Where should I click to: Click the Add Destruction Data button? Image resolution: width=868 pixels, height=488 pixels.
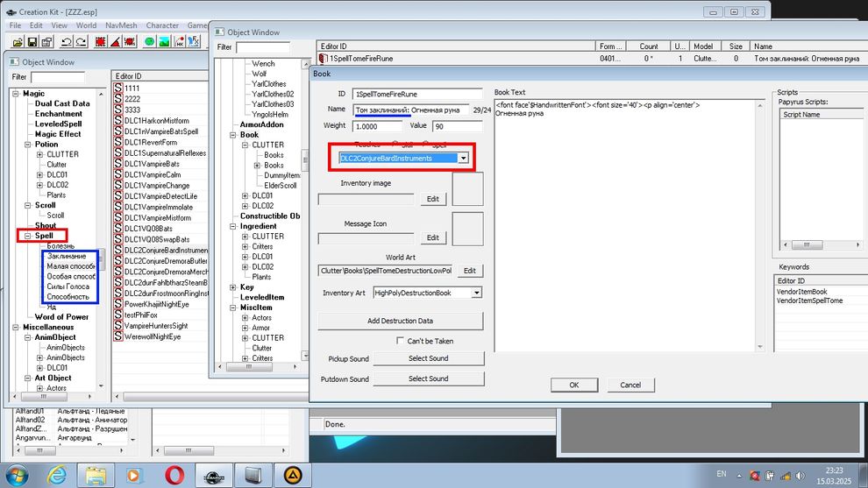(400, 321)
